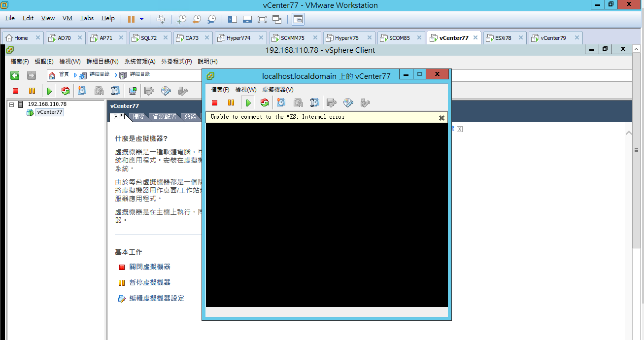Select host 192.168.110.78 in inventory tree
This screenshot has height=340, width=644.
coord(47,104)
